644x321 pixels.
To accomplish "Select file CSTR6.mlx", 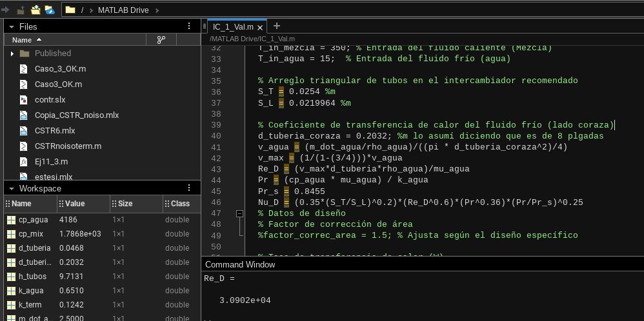I will click(x=55, y=131).
